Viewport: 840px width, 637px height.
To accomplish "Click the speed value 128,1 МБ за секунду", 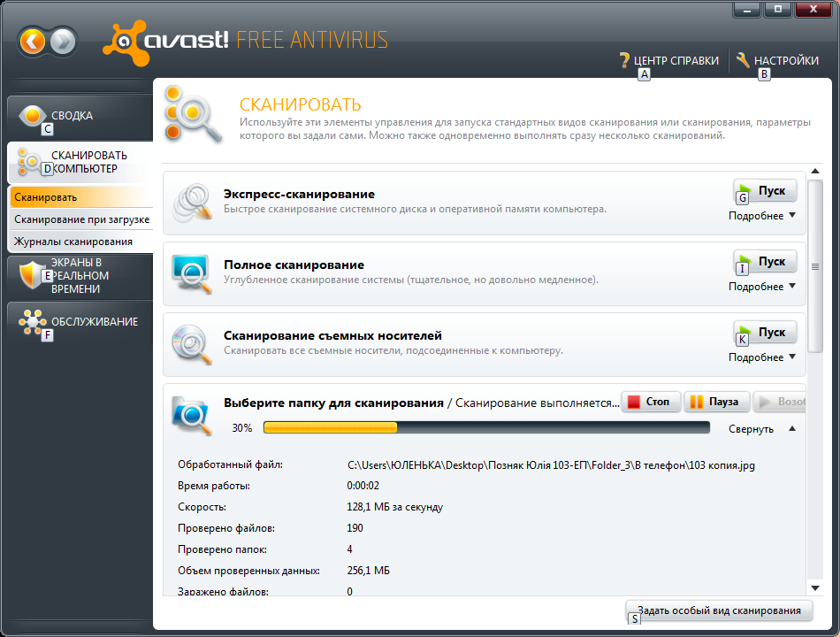I will pos(395,507).
